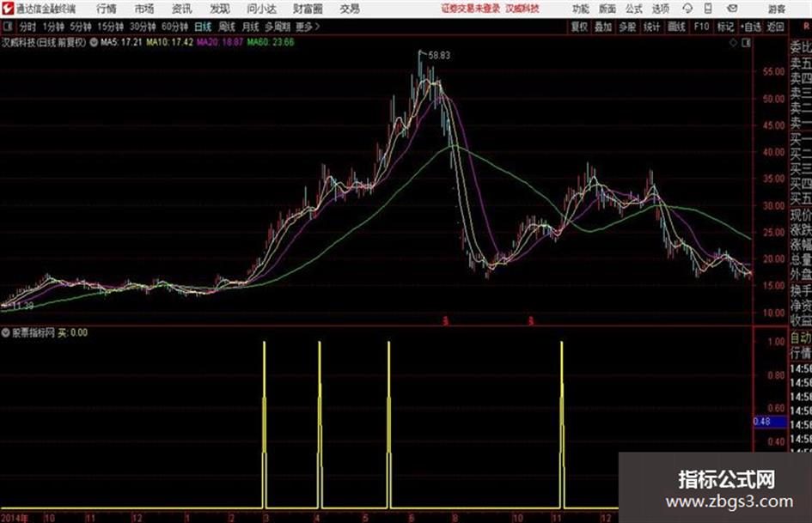Click the blue 0.48 axis value marker
This screenshot has width=812, height=523.
tap(770, 422)
